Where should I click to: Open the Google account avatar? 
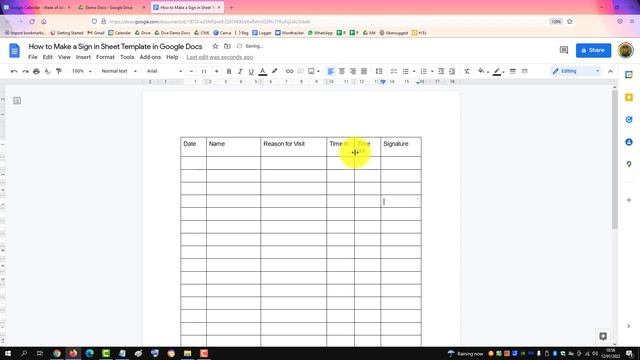point(625,50)
